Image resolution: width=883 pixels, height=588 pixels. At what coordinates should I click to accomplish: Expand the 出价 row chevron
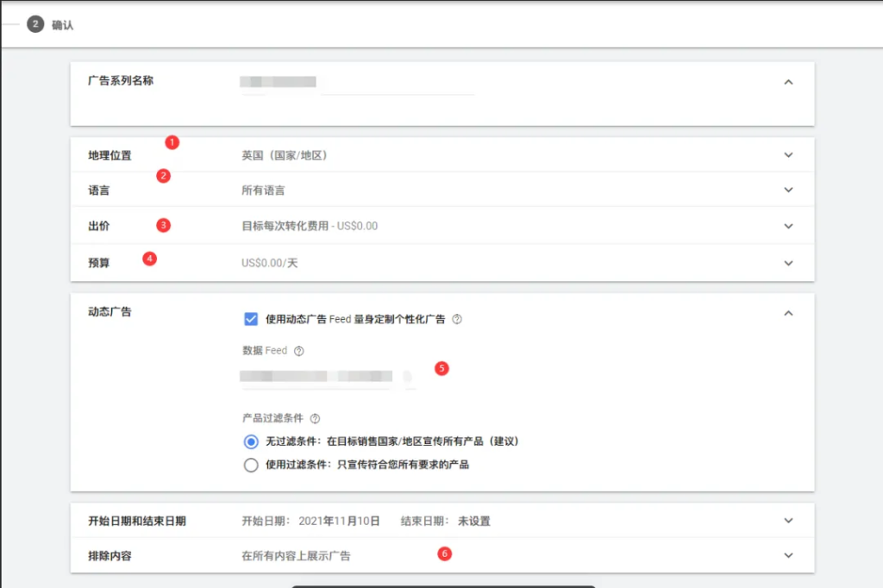[788, 226]
